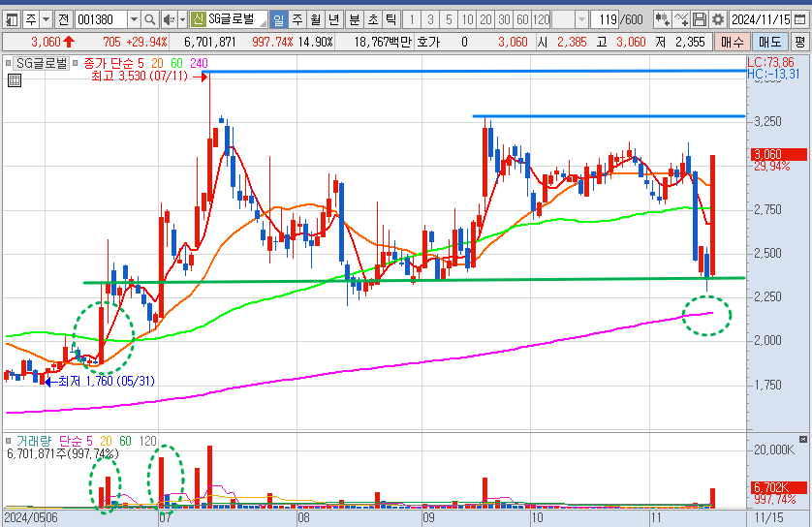The height and width of the screenshot is (527, 812).
Task: Select the 60-day moving average legend
Action: click(176, 63)
